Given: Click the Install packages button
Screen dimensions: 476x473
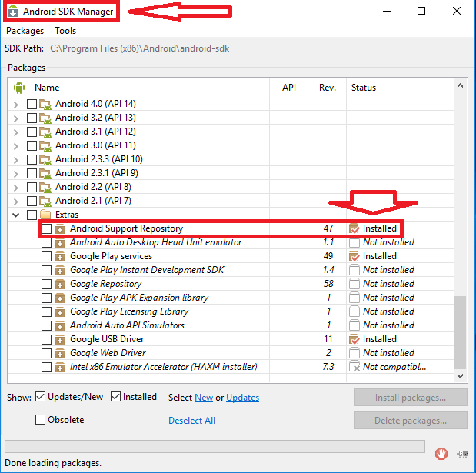Looking at the screenshot, I should 411,398.
